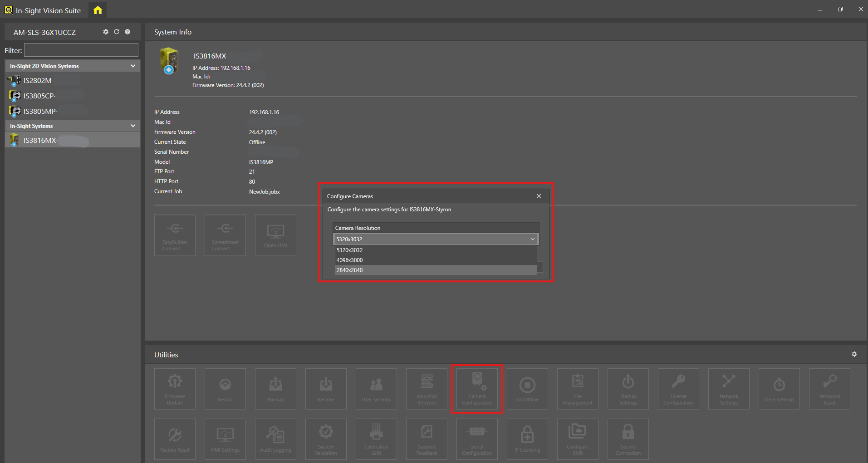868x463 pixels.
Task: Open the Calibration Grid utility
Action: click(376, 439)
